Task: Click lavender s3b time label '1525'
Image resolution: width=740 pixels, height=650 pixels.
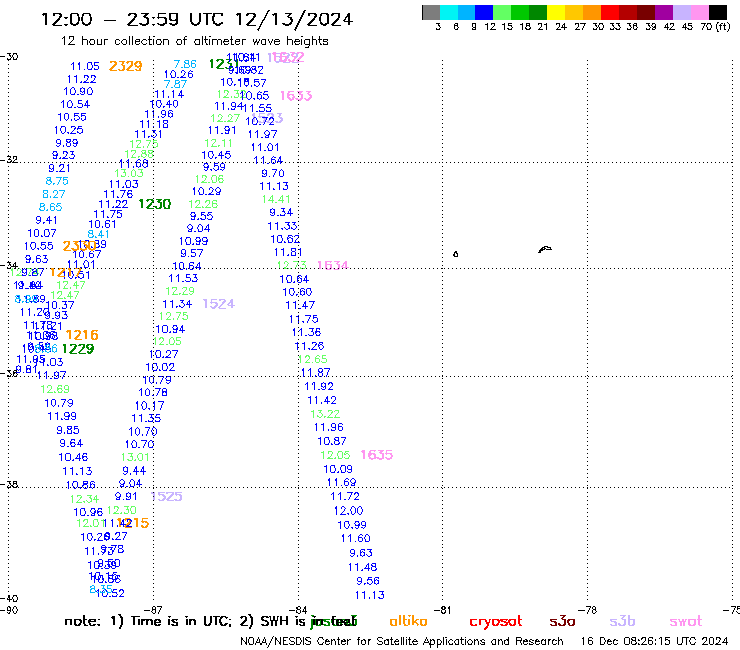Action: pyautogui.click(x=167, y=497)
